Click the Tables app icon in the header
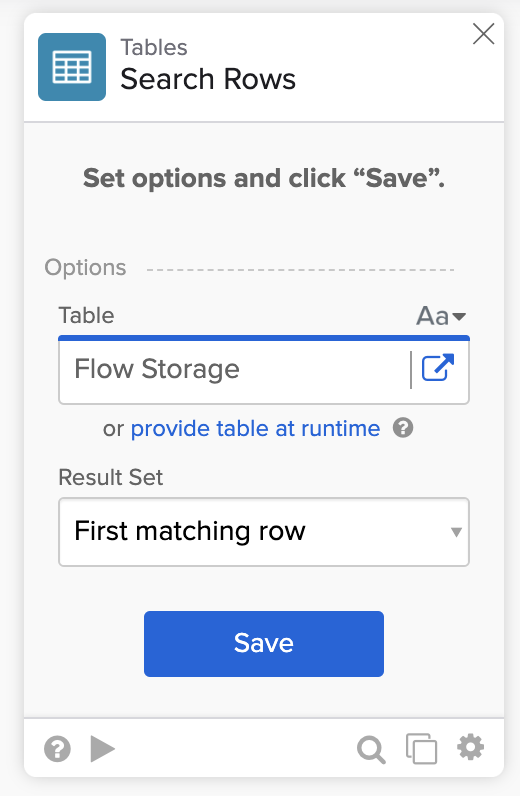The height and width of the screenshot is (796, 520). coord(72,67)
